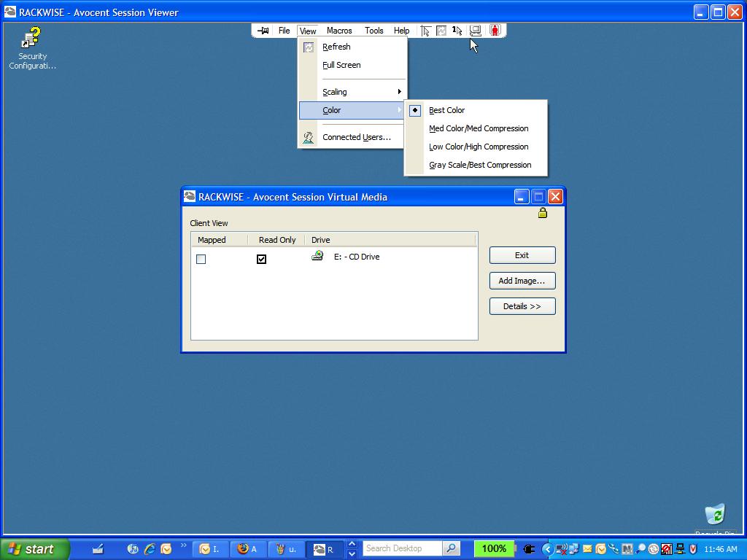Click the computer monitor icon on the toolbar
747x560 pixels.
(x=476, y=31)
